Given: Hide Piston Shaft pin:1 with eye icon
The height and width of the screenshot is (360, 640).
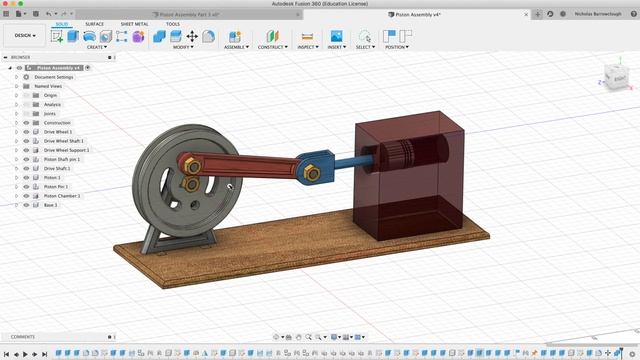Looking at the screenshot, I should 26,159.
